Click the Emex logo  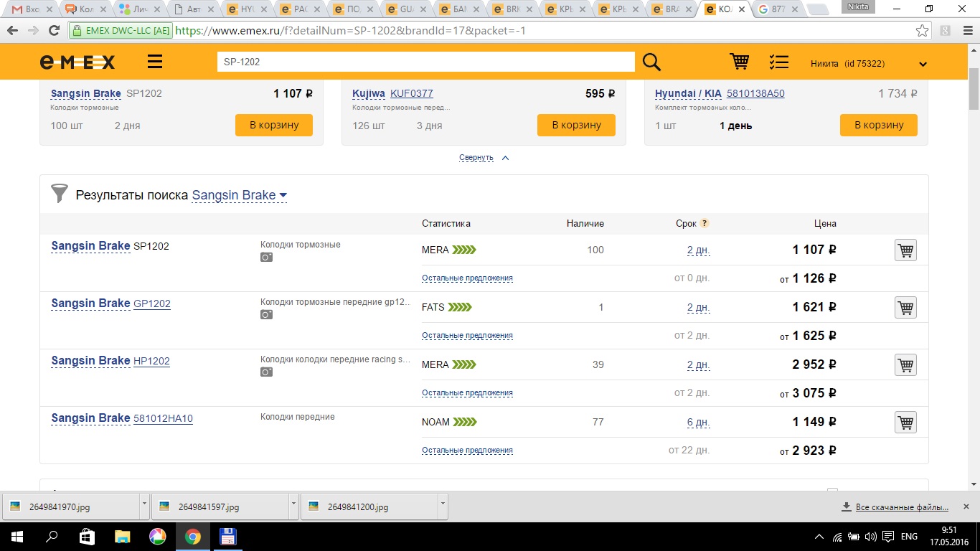[x=77, y=62]
